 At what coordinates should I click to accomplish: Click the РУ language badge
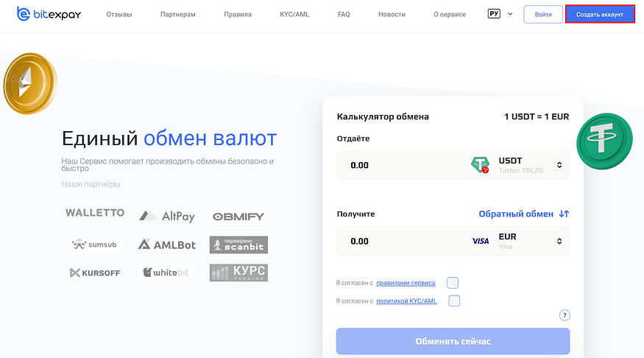point(494,13)
